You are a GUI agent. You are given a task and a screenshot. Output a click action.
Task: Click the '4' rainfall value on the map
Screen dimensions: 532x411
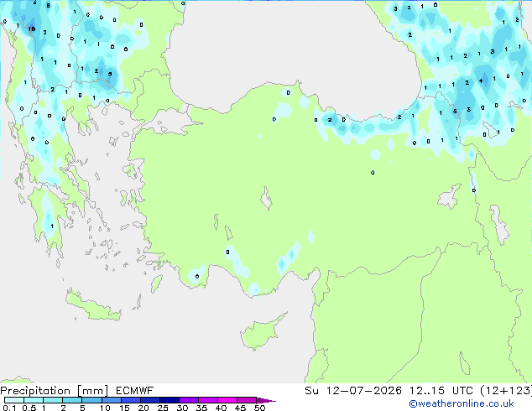481,81
